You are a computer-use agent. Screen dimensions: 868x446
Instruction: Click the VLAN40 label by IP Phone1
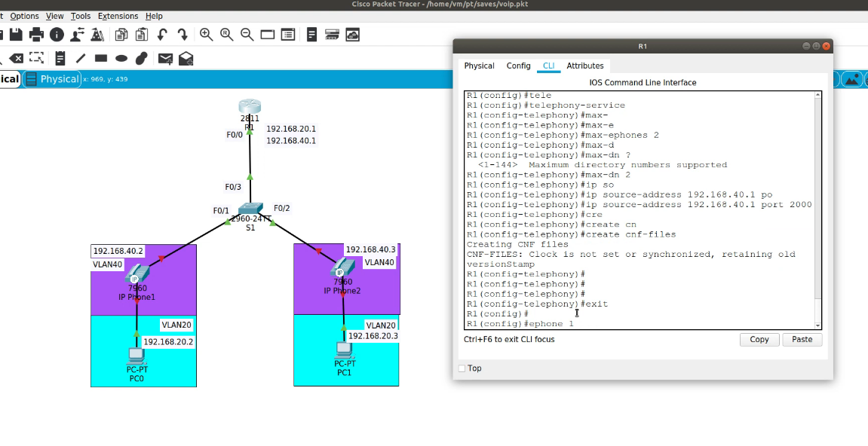pyautogui.click(x=107, y=264)
